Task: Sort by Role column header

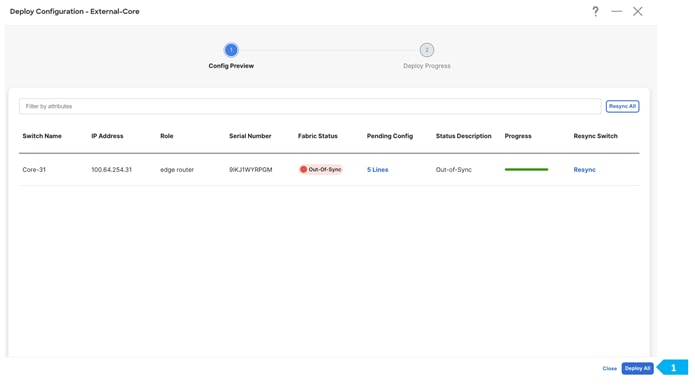Action: (167, 136)
